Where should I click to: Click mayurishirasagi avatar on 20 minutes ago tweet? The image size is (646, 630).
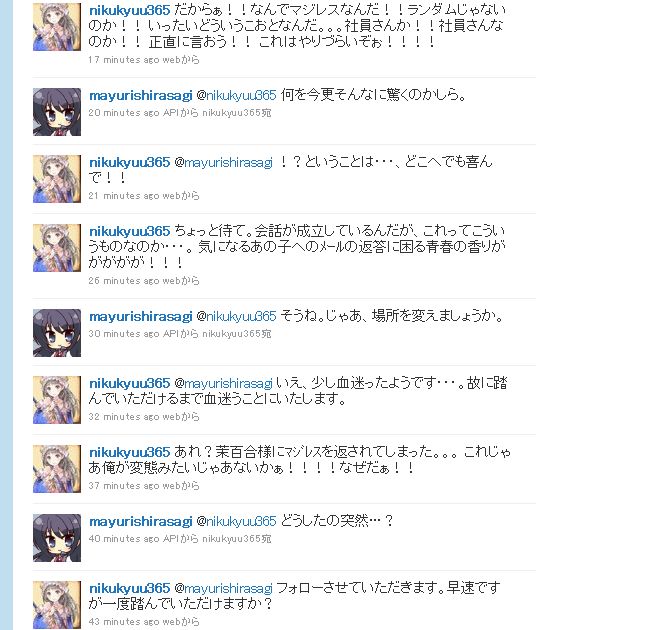tap(57, 112)
